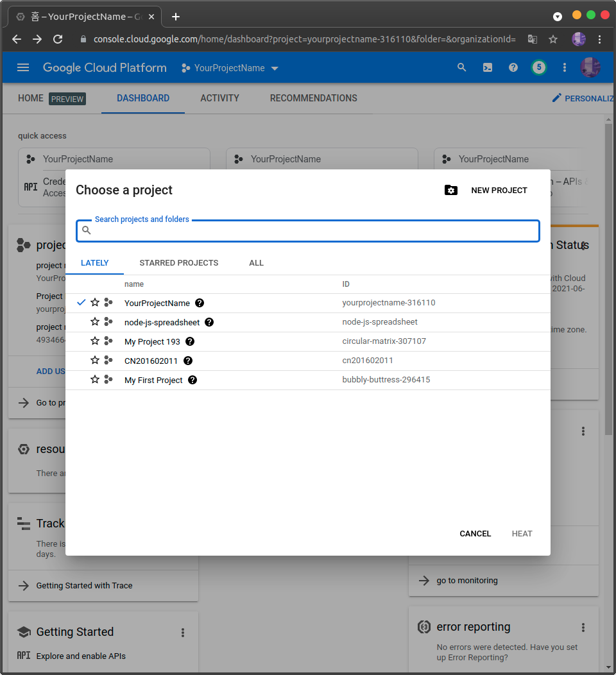The image size is (616, 675).
Task: Open error reporting card options menu
Action: coord(583,628)
